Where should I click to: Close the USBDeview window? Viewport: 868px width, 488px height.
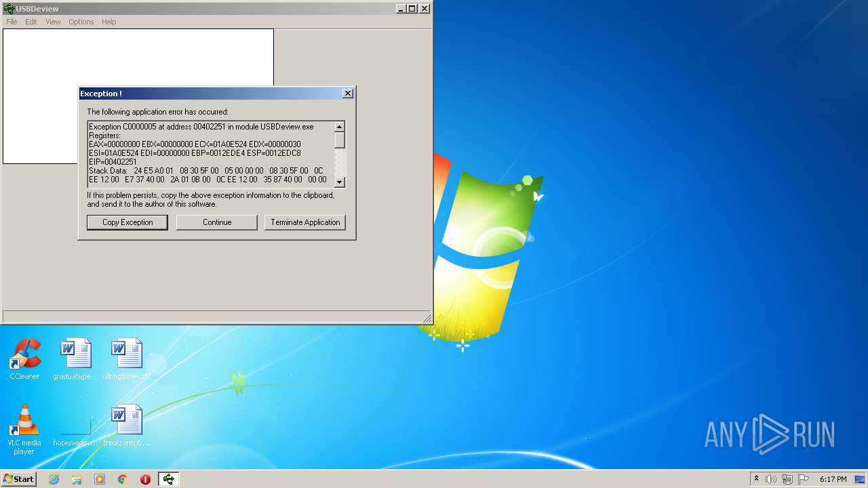click(425, 9)
